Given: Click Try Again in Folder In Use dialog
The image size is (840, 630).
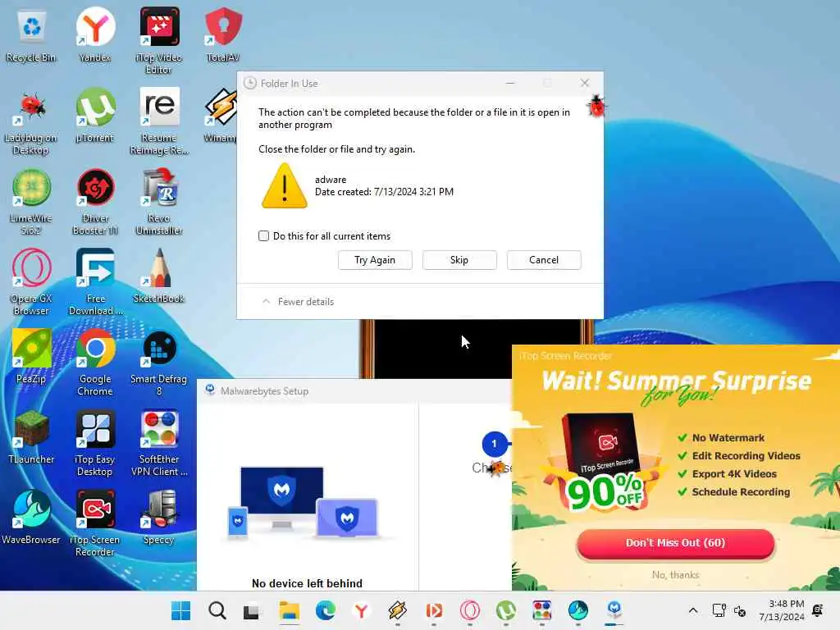Looking at the screenshot, I should pyautogui.click(x=375, y=260).
